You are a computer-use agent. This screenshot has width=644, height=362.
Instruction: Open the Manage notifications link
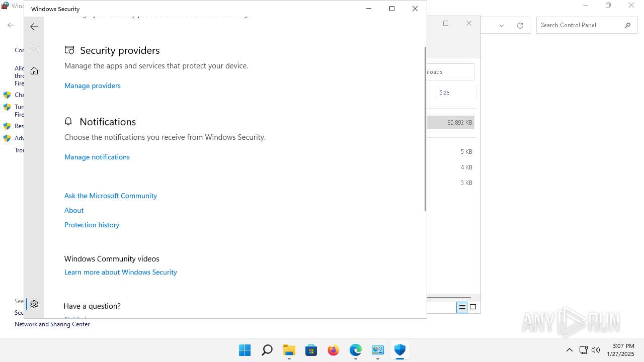click(97, 157)
